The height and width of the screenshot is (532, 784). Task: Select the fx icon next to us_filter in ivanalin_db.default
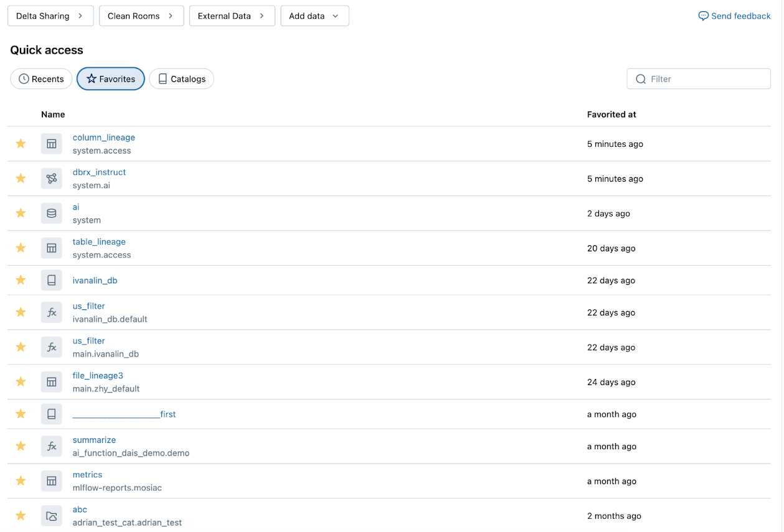click(x=52, y=312)
